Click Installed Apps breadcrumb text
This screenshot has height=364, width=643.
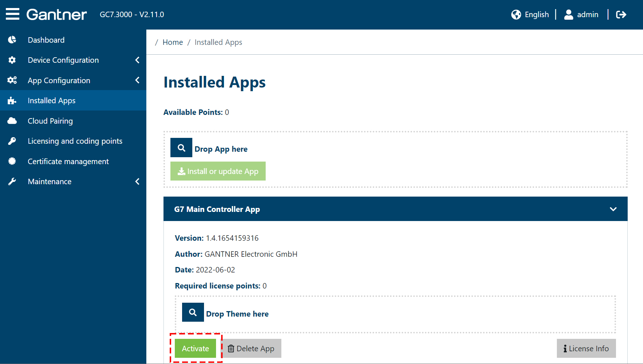click(218, 42)
